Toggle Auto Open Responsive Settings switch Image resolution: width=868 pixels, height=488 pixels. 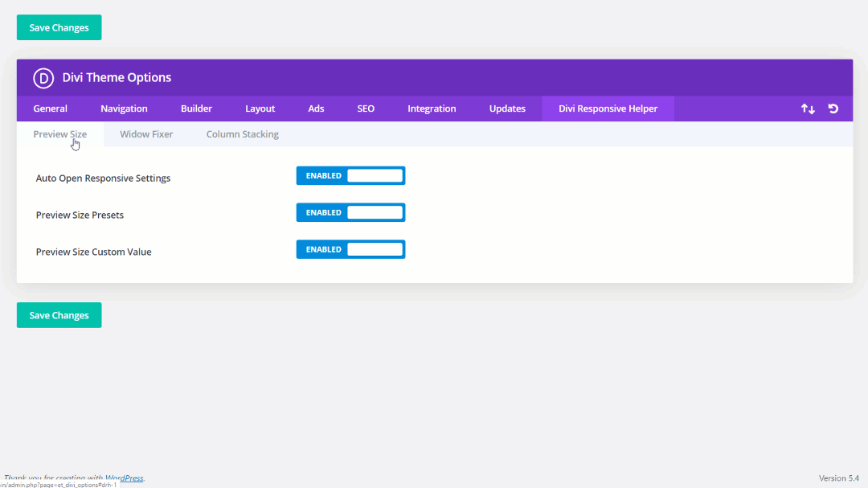point(350,175)
